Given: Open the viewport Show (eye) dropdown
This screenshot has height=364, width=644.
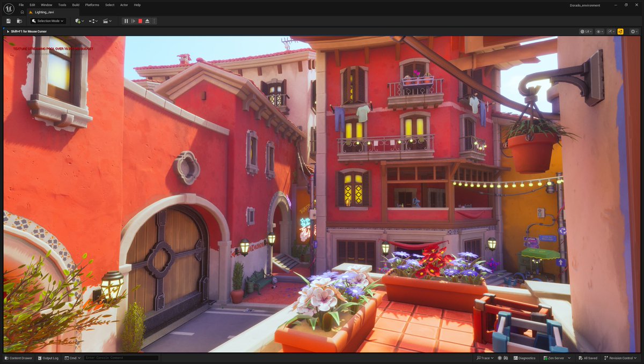Looking at the screenshot, I should coord(600,32).
